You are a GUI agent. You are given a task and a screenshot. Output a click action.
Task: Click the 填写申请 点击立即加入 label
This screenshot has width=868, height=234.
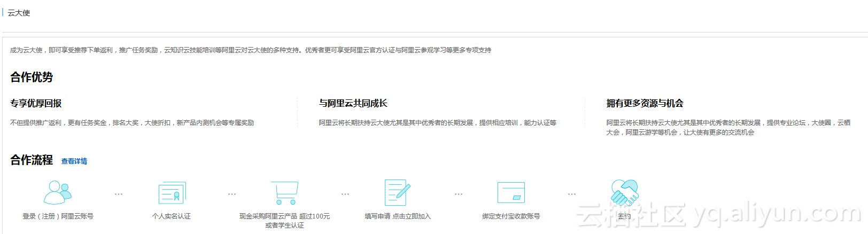pyautogui.click(x=398, y=216)
